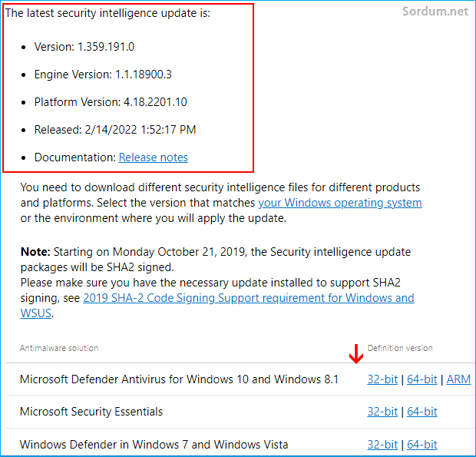476x457 pixels.
Task: Click the Released 2/14/2022 list item
Action: (x=115, y=130)
